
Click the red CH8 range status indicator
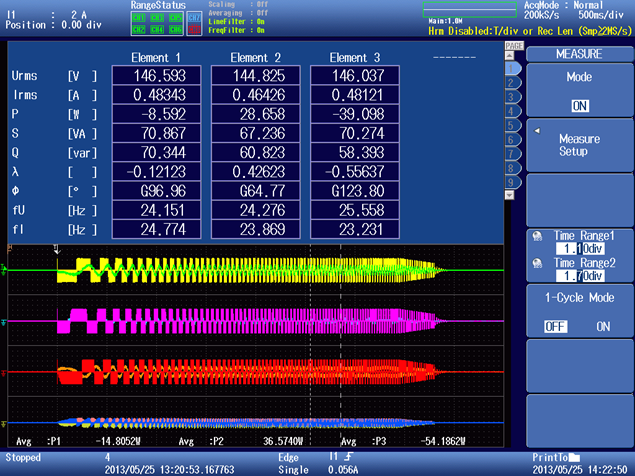pyautogui.click(x=194, y=30)
